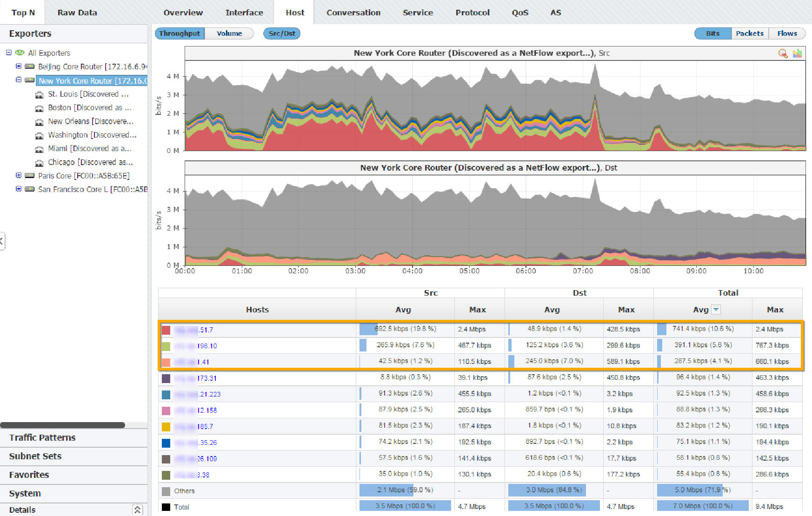This screenshot has height=516, width=812.
Task: Click the interface icon beside St. Louis
Action: coord(40,94)
